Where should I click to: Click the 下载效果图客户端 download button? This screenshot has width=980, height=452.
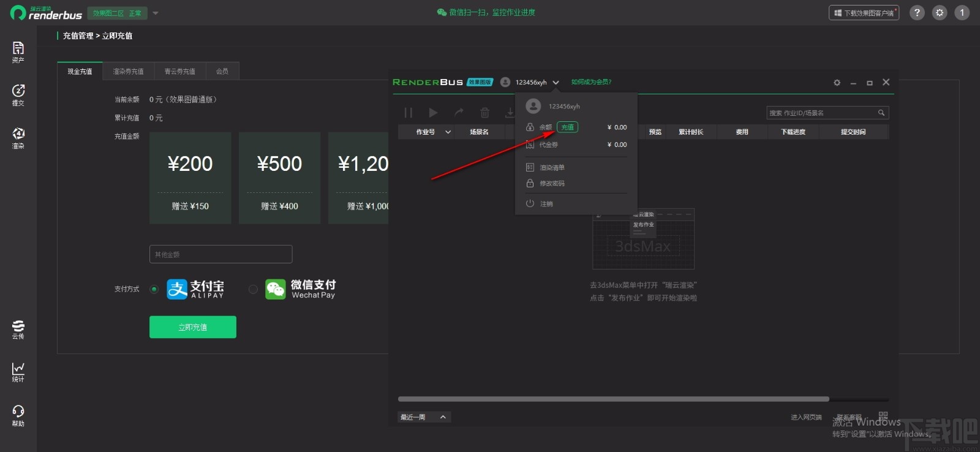click(864, 13)
